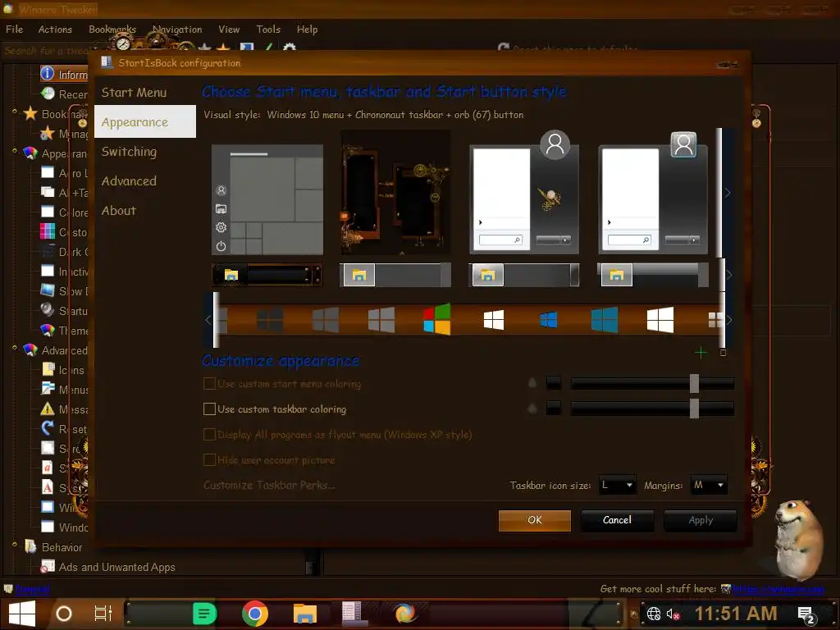840x630 pixels.
Task: Click the taskbar color swatch
Action: coord(554,409)
